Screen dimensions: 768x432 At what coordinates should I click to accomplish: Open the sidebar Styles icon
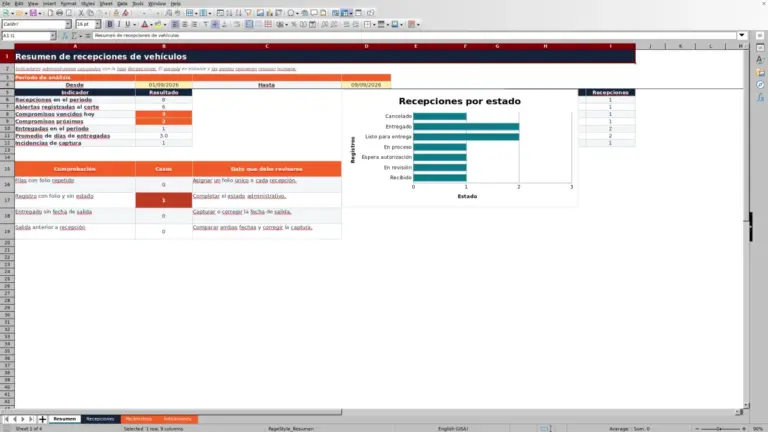(760, 60)
